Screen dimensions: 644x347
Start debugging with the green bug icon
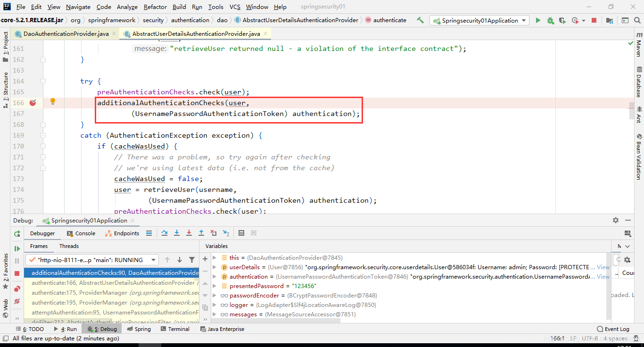550,20
